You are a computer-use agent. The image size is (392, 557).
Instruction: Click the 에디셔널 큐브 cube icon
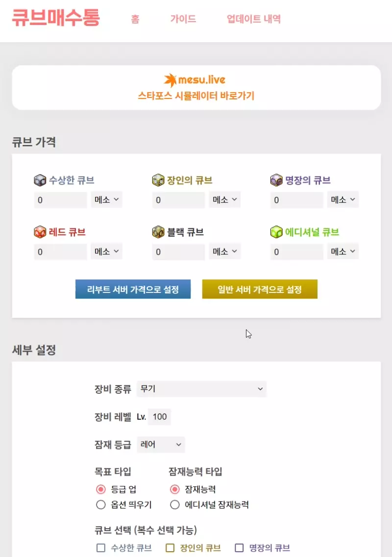(276, 232)
